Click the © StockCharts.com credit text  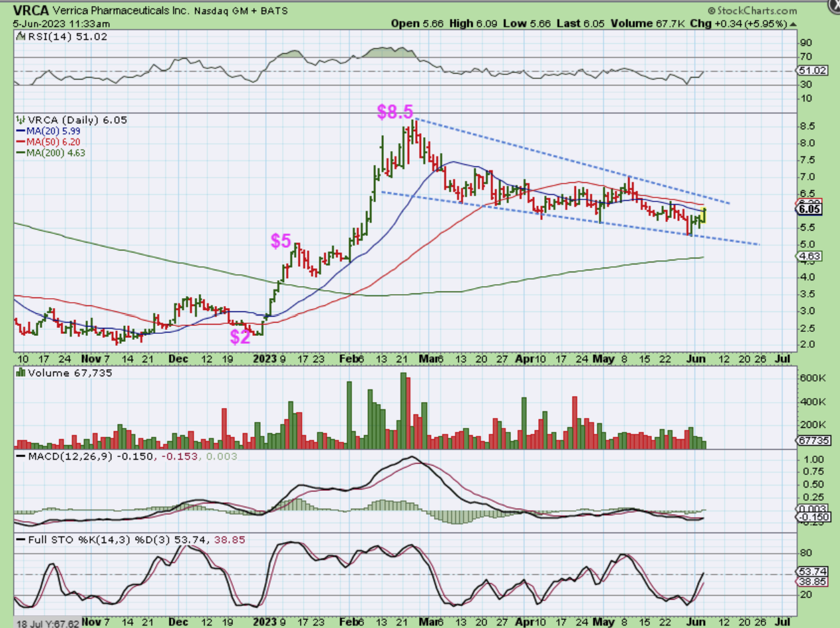tap(752, 11)
